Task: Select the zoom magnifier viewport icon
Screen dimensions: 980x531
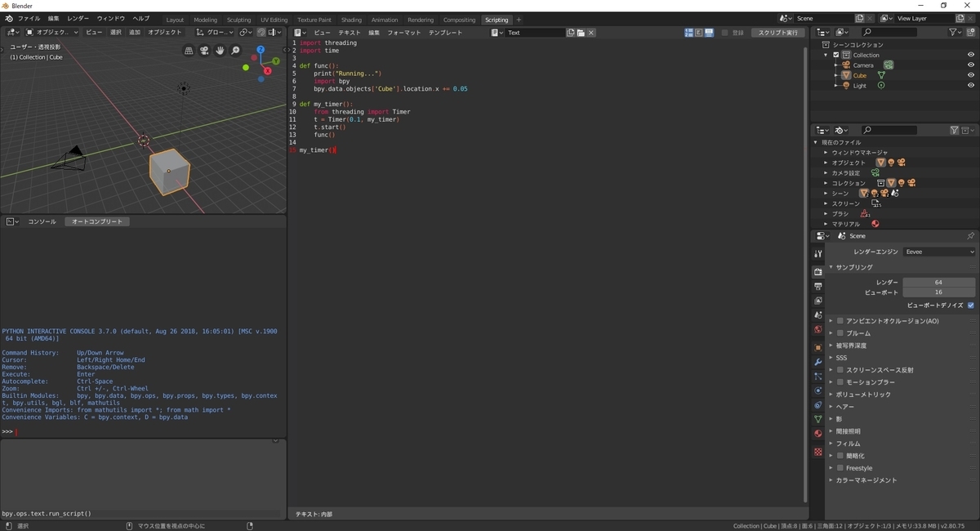Action: [x=235, y=51]
